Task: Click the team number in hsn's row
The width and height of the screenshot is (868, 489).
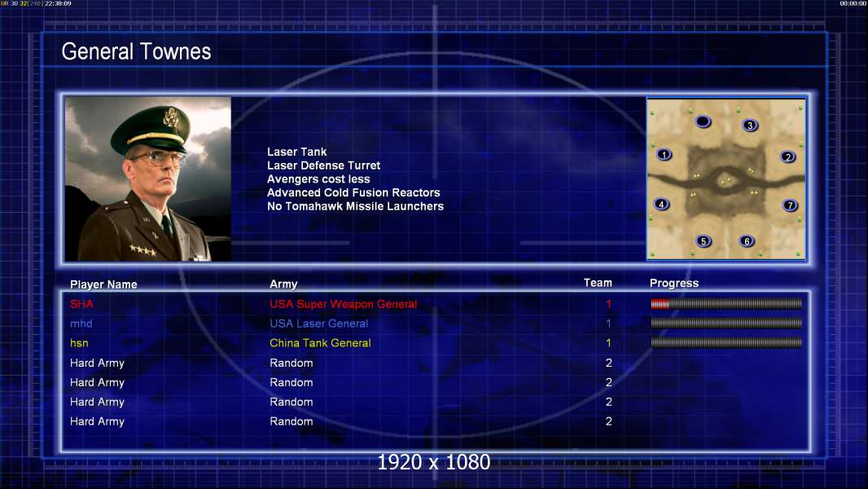Action: pos(608,343)
